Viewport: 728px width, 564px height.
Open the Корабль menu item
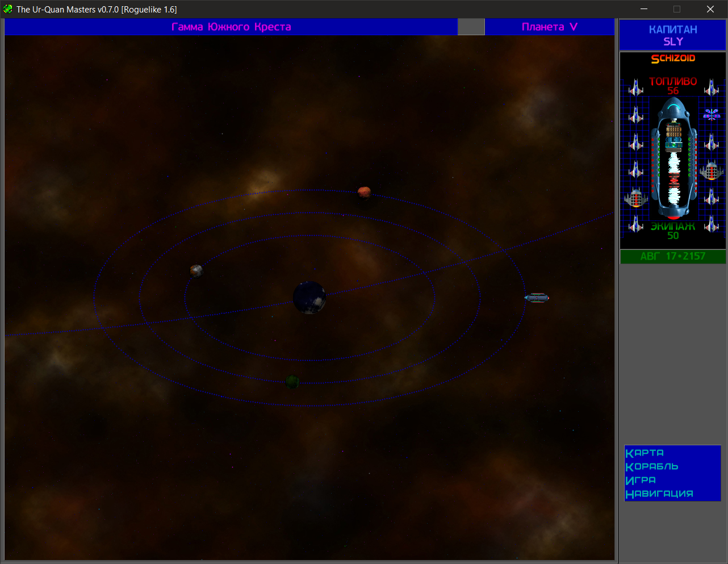pos(652,466)
